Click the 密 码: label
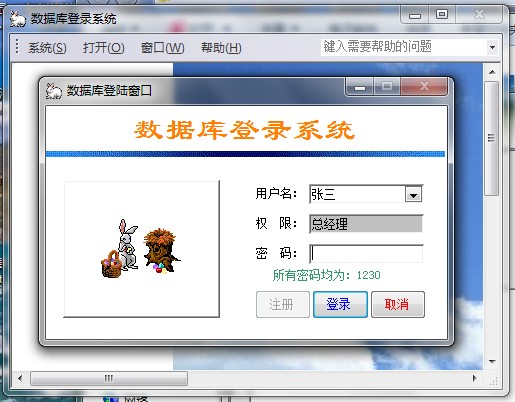This screenshot has height=402, width=515. tap(276, 253)
